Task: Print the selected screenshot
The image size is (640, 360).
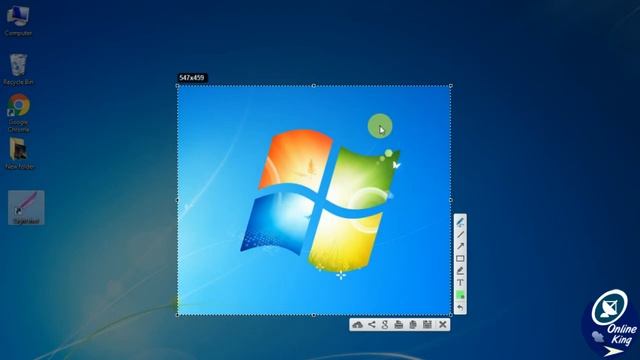Action: [x=399, y=325]
